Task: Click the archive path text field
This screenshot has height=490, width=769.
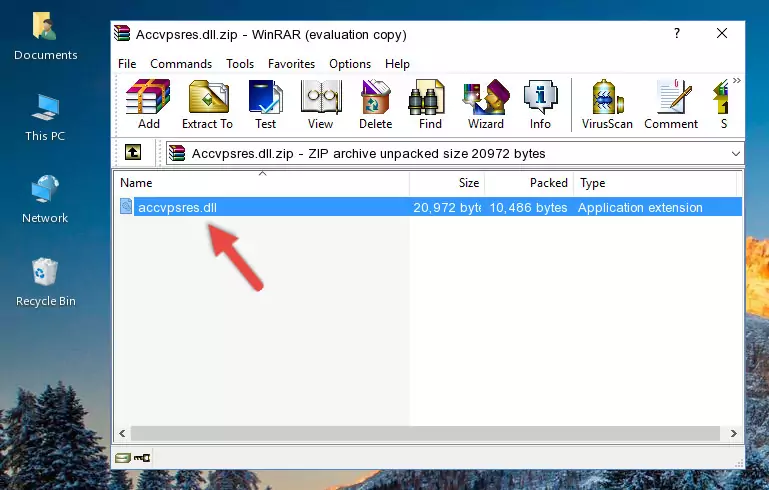Action: click(455, 154)
